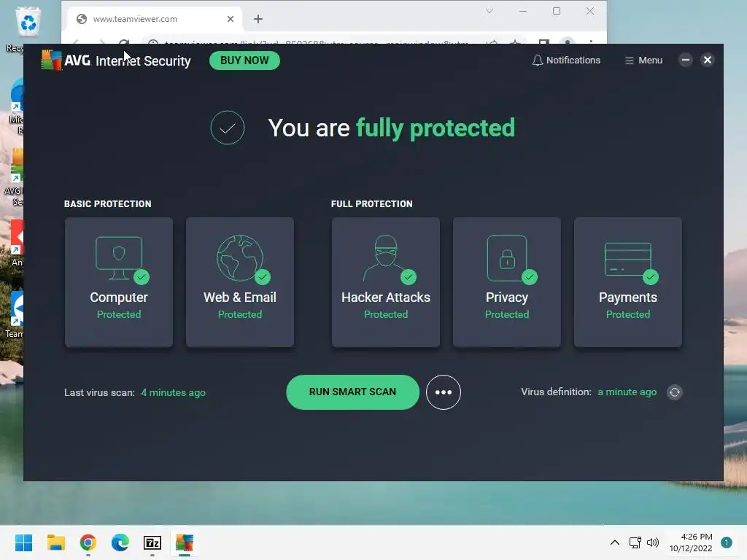Click RUN SMART SCAN button

352,392
